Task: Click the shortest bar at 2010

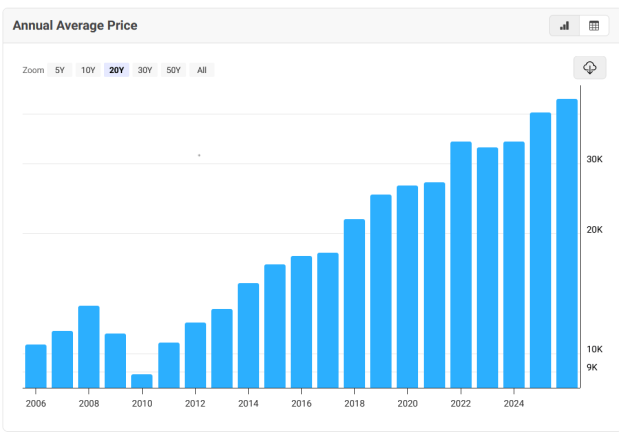Action: [x=142, y=381]
